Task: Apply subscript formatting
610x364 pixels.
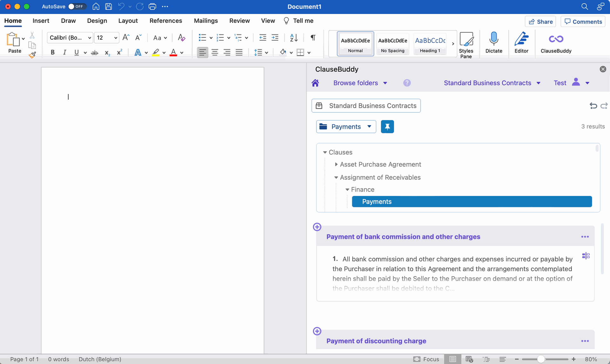Action: pos(107,53)
